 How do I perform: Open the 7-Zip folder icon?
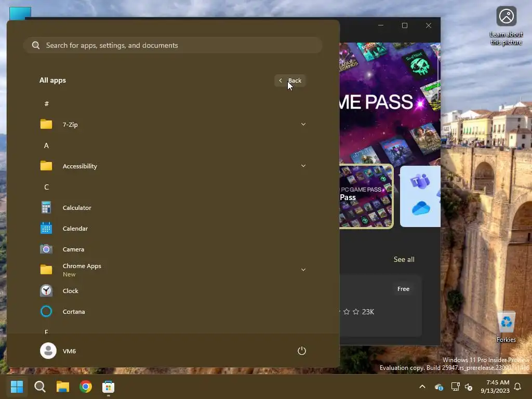[x=46, y=125]
